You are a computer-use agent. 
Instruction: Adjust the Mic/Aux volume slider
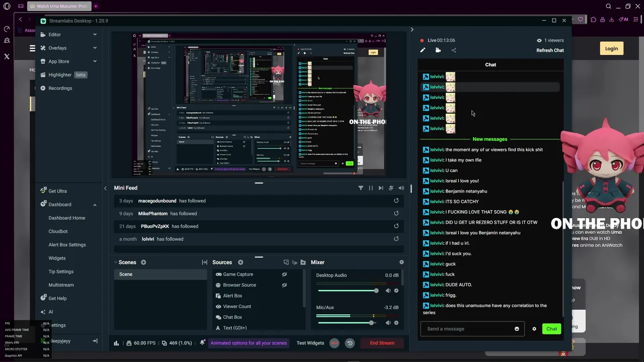[348, 323]
